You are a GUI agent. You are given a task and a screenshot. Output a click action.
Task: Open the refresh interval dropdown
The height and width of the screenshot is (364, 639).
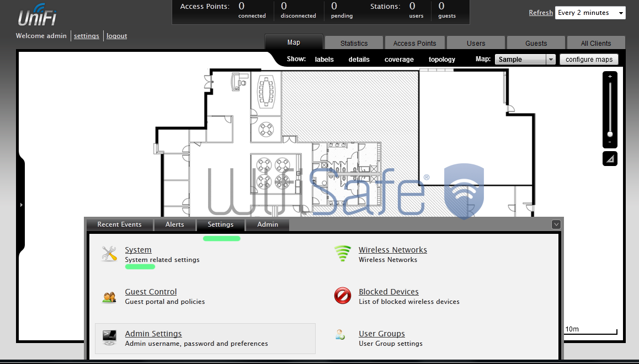pos(590,13)
